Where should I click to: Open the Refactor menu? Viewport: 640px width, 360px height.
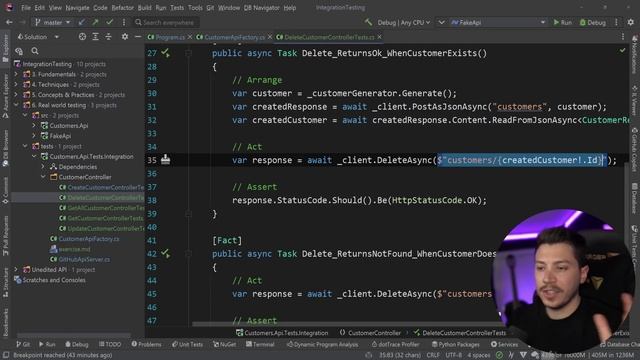click(122, 7)
